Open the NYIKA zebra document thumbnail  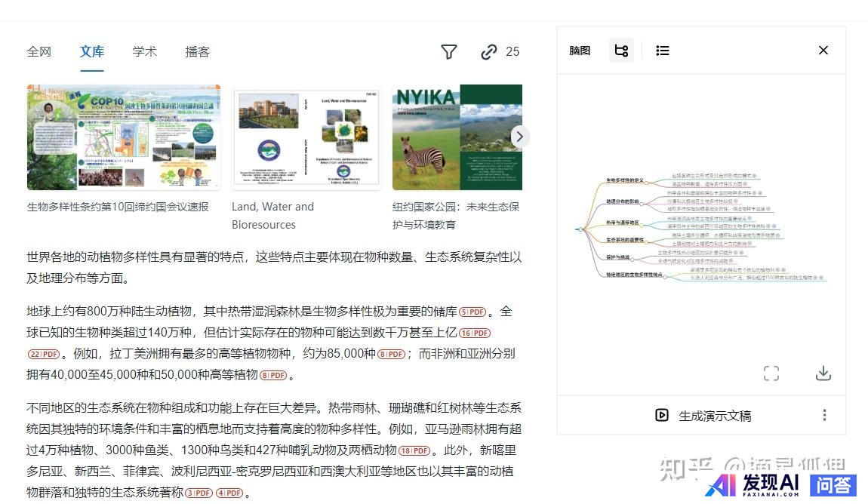click(x=457, y=137)
